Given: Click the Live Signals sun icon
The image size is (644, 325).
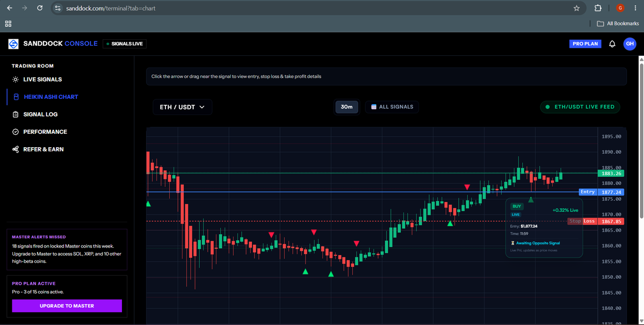Looking at the screenshot, I should [15, 80].
